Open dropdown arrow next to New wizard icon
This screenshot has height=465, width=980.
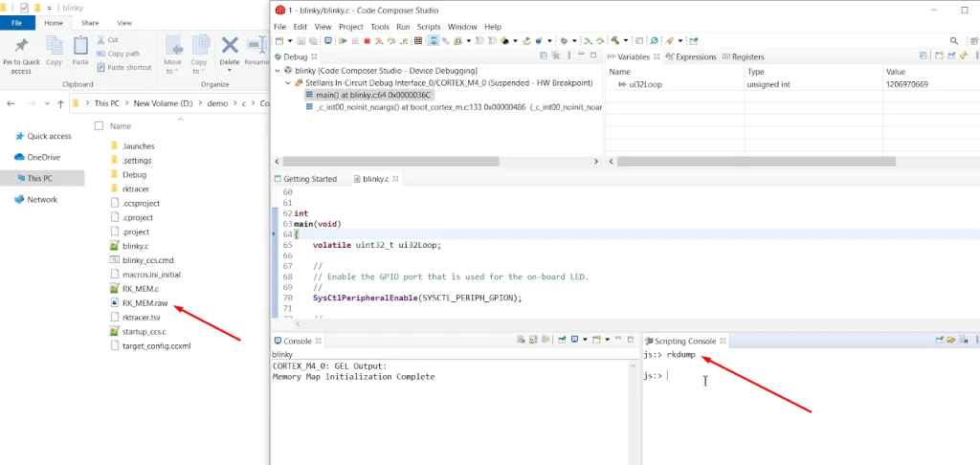[290, 40]
